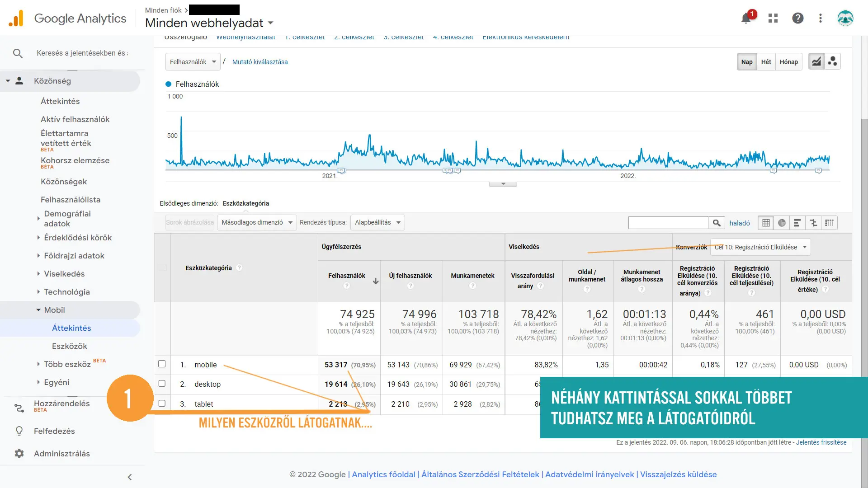Open the Cél 10 conversions goal dropdown
Viewport: 868px width, 488px height.
point(760,247)
